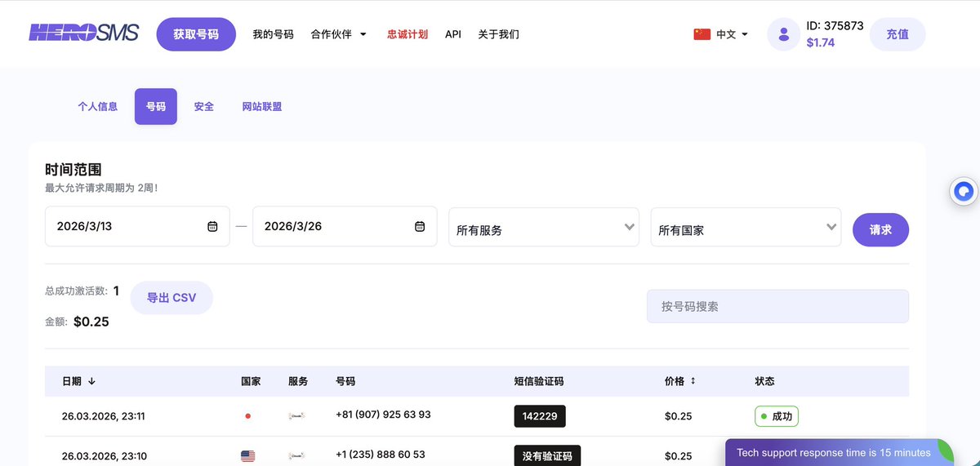Viewport: 980px width, 466px height.
Task: Click date cell 26.03.2026, 23:11
Action: (104, 416)
